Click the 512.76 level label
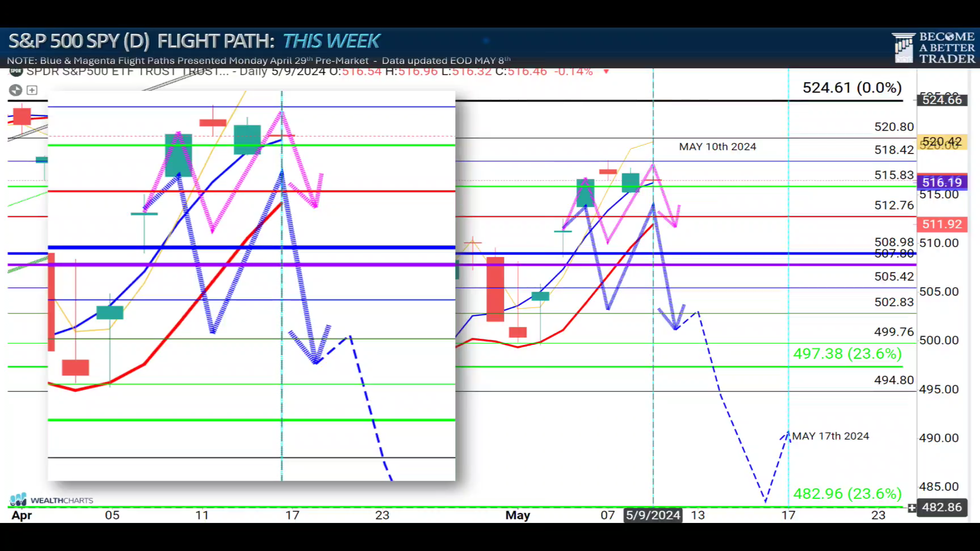 tap(894, 205)
